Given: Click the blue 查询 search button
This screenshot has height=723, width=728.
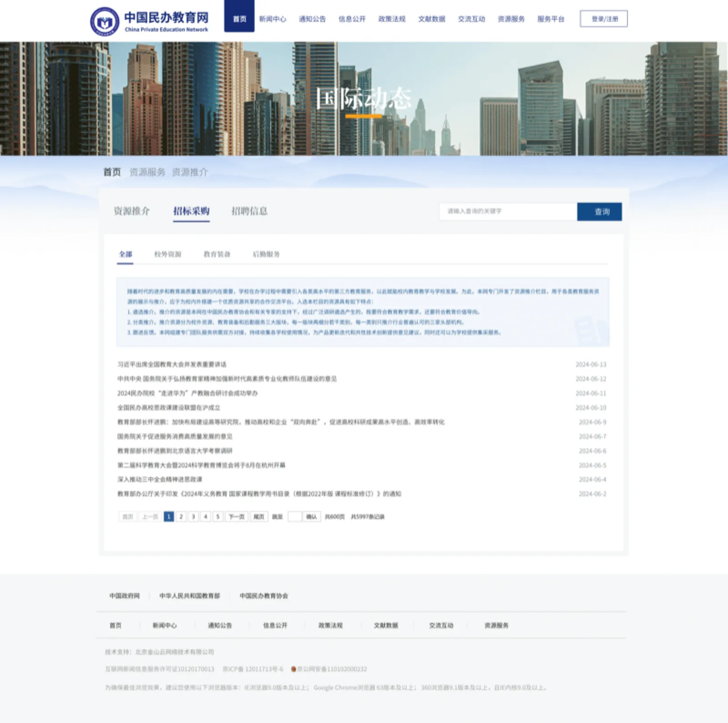Looking at the screenshot, I should tap(600, 211).
